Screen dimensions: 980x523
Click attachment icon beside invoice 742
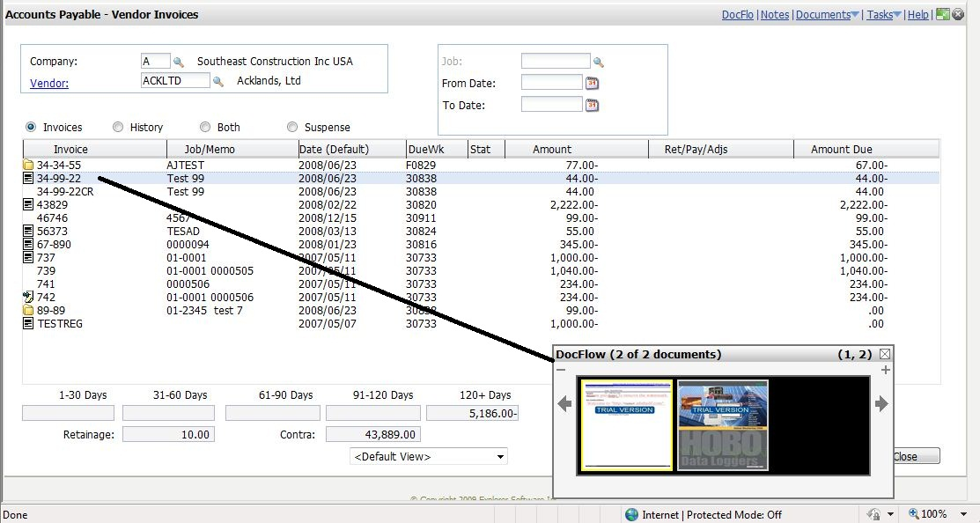pyautogui.click(x=28, y=297)
